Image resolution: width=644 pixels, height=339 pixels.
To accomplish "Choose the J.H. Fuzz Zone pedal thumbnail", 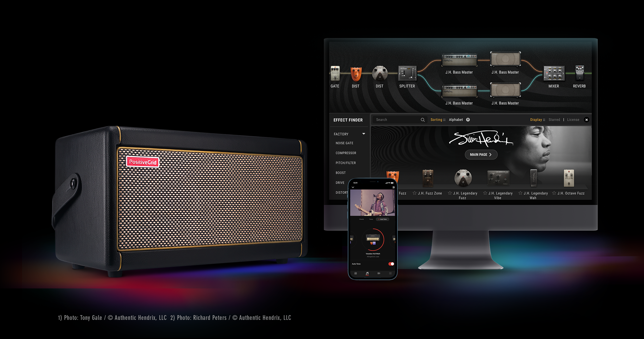I will pyautogui.click(x=428, y=178).
